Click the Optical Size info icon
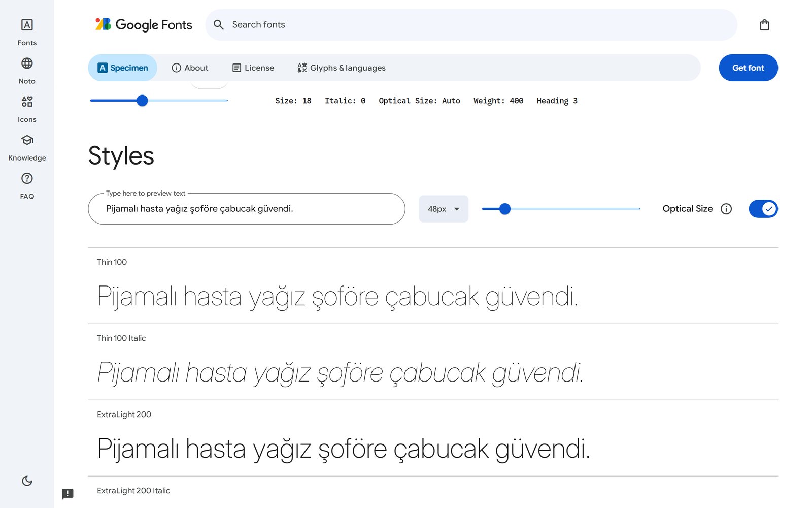Viewport: 812px width, 508px height. point(726,209)
